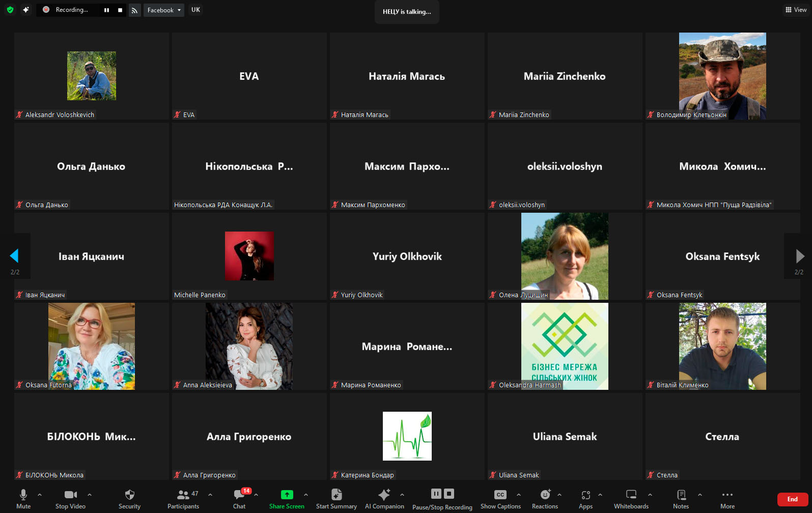Mute the microphone
812x513 pixels.
coord(23,499)
